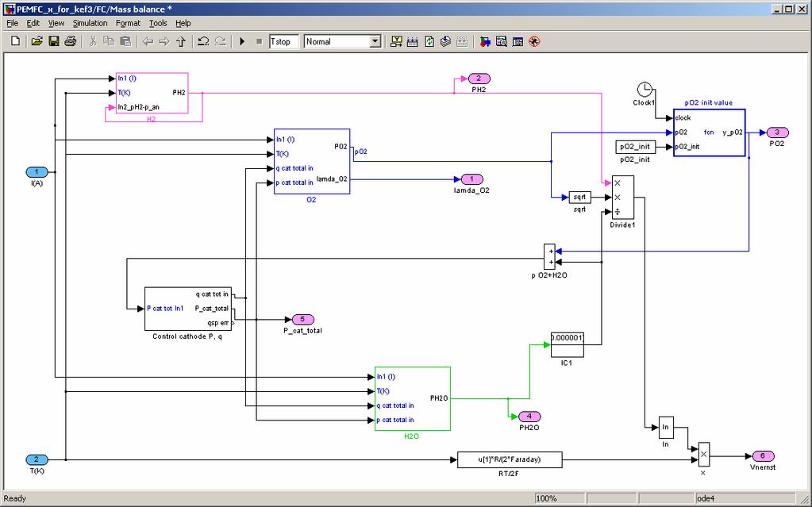Click the window title bar app icon
This screenshot has height=507, width=812.
click(10, 9)
